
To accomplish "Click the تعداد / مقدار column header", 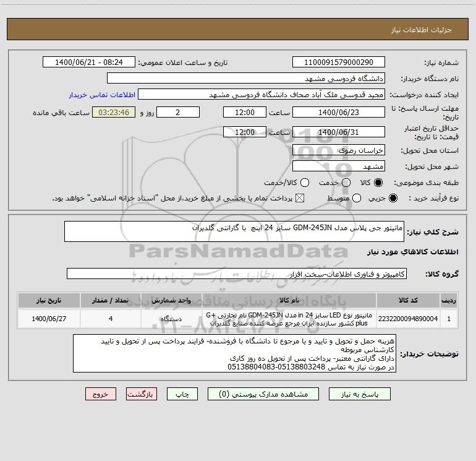I will 111,300.
